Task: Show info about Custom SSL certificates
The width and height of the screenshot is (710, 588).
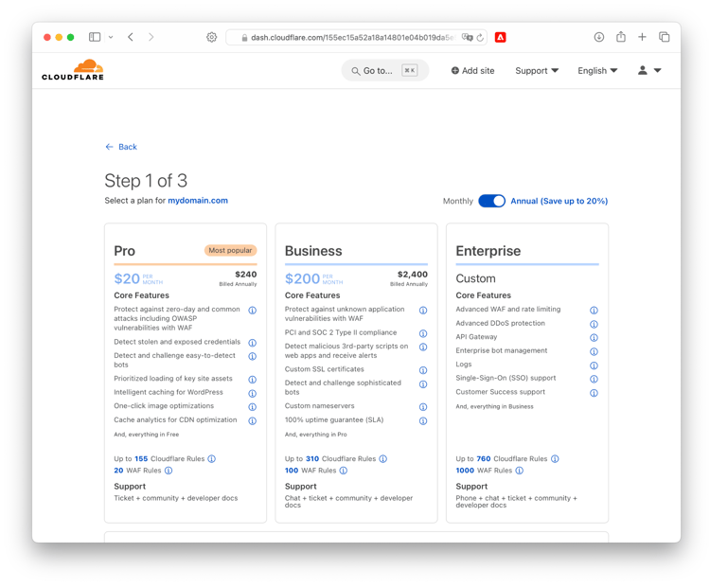Action: [423, 370]
